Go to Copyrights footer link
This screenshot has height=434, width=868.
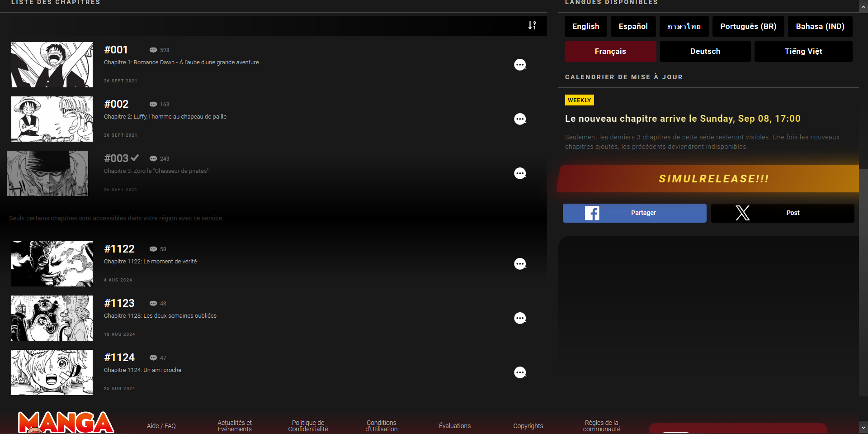click(x=528, y=426)
